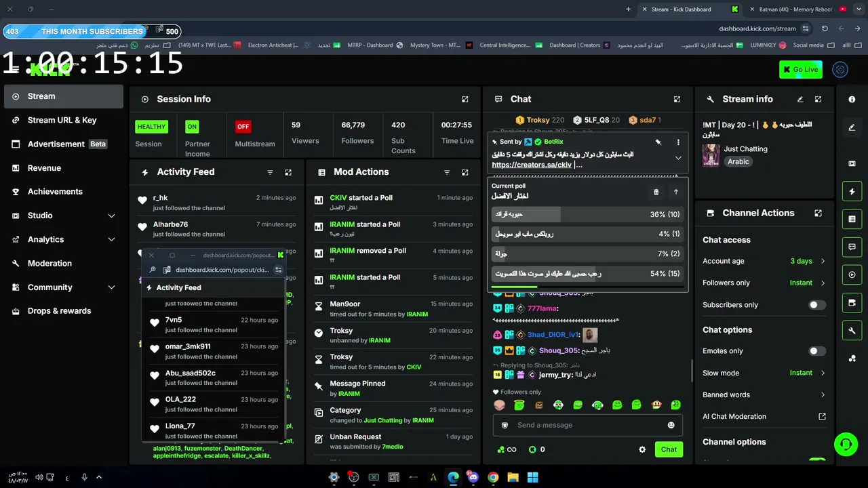Click the 36% (10) poll option bar

click(587, 214)
